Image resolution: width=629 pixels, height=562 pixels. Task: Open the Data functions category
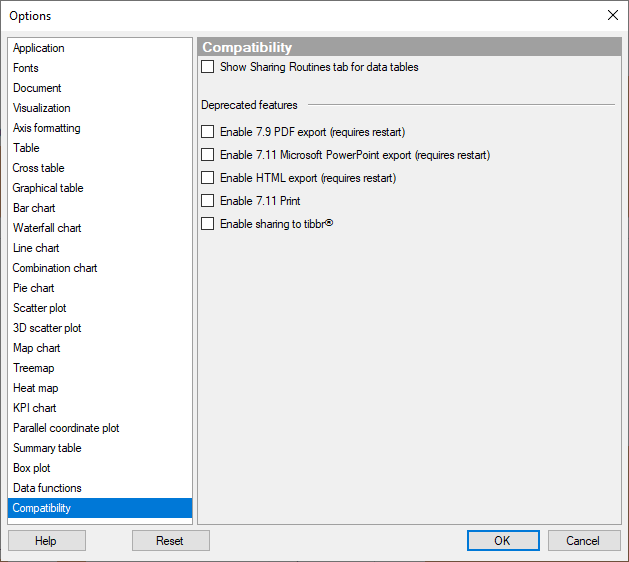(x=48, y=488)
